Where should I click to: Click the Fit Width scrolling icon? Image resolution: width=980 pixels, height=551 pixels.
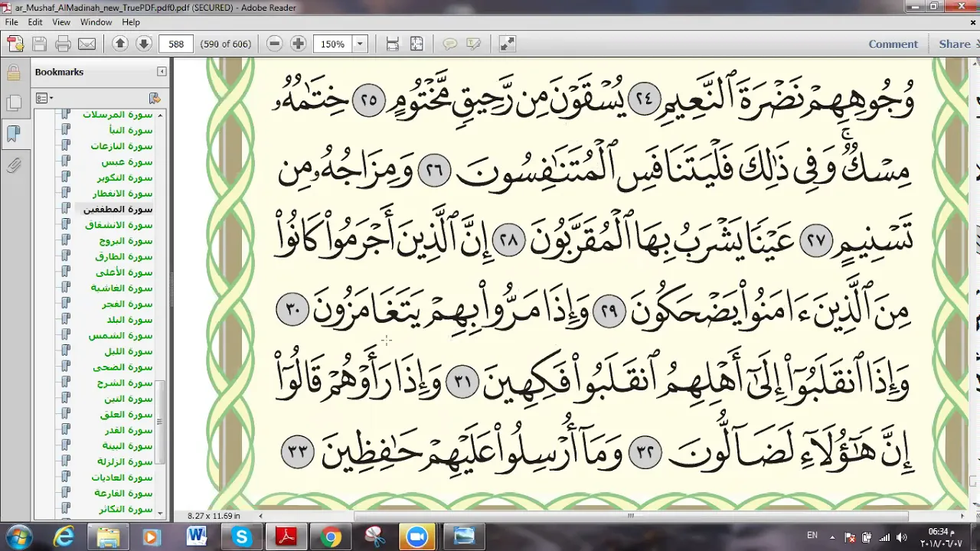coord(393,44)
